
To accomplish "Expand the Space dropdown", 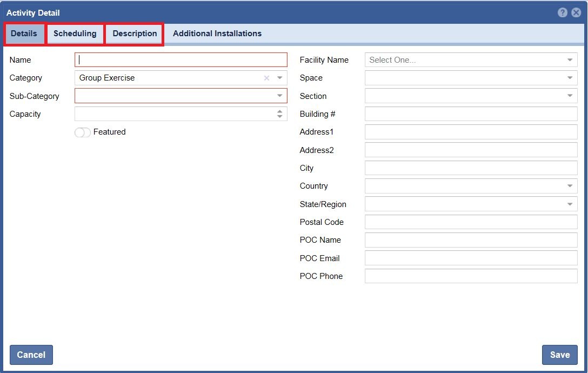I will (570, 78).
